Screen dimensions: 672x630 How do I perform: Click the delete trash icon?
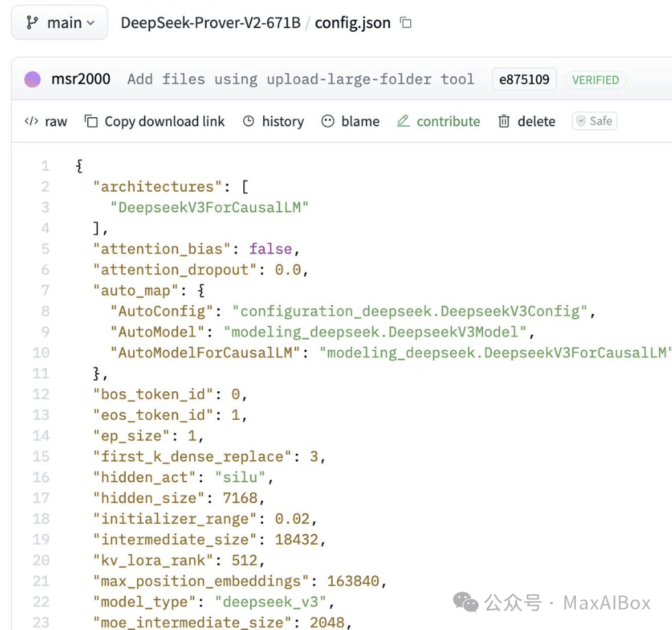point(502,121)
